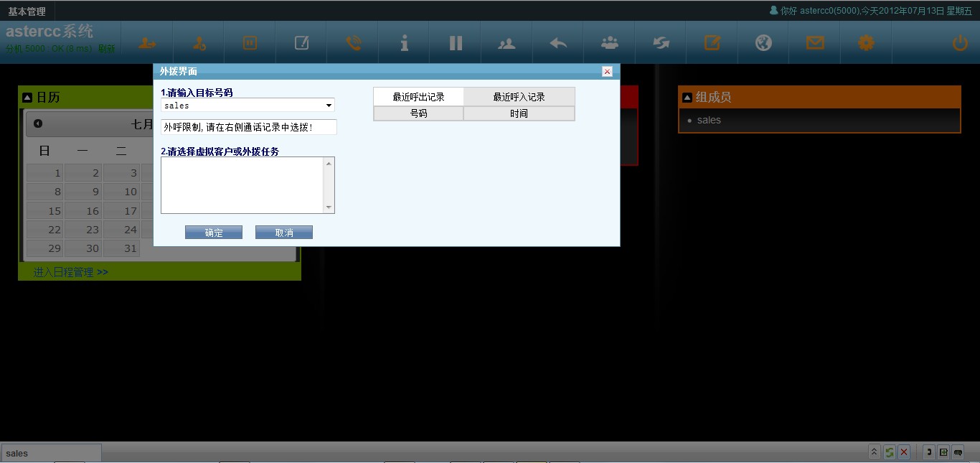This screenshot has width=980, height=463.
Task: Open settings via the orange gear icon
Action: 866,43
